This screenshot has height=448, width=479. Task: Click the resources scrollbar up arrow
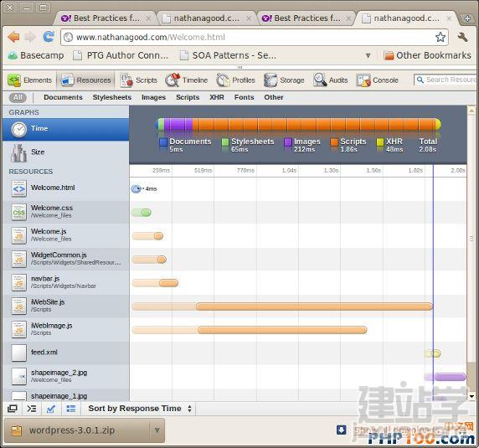pyautogui.click(x=471, y=111)
